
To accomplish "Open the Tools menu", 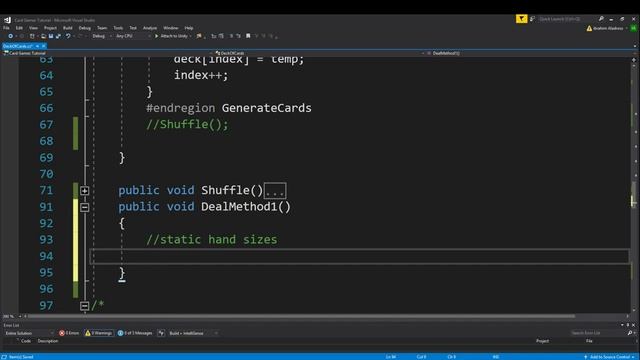I will coord(118,28).
